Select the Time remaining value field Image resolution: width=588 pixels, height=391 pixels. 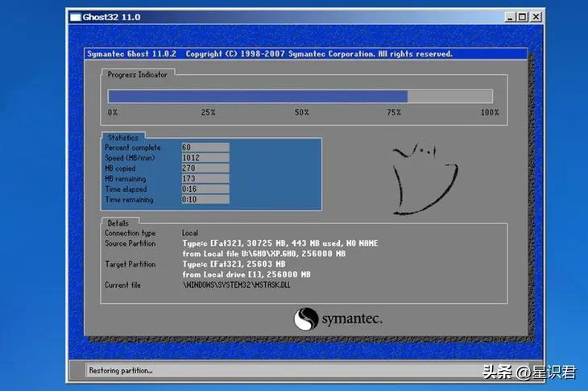coord(205,200)
